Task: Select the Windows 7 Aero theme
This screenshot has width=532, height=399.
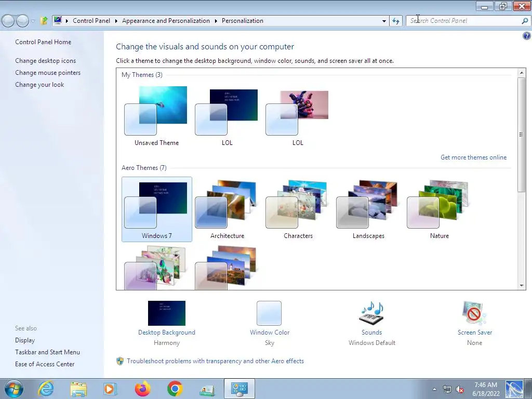Action: tap(157, 209)
